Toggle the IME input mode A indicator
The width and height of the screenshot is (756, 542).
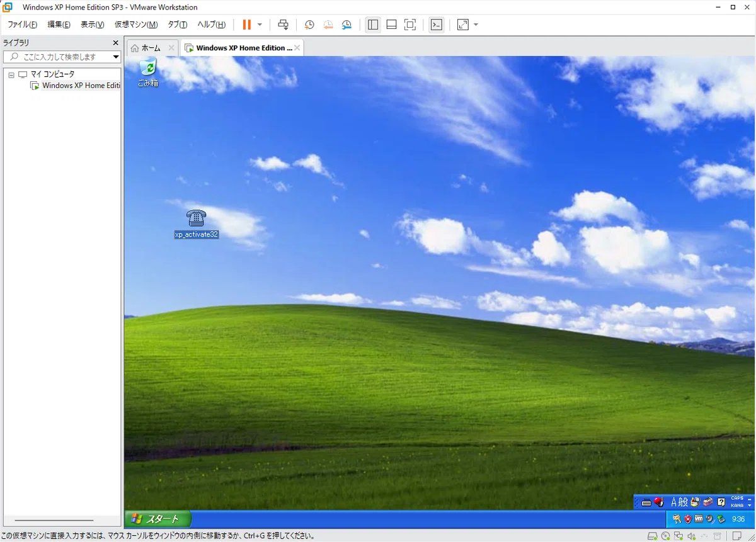click(x=673, y=502)
